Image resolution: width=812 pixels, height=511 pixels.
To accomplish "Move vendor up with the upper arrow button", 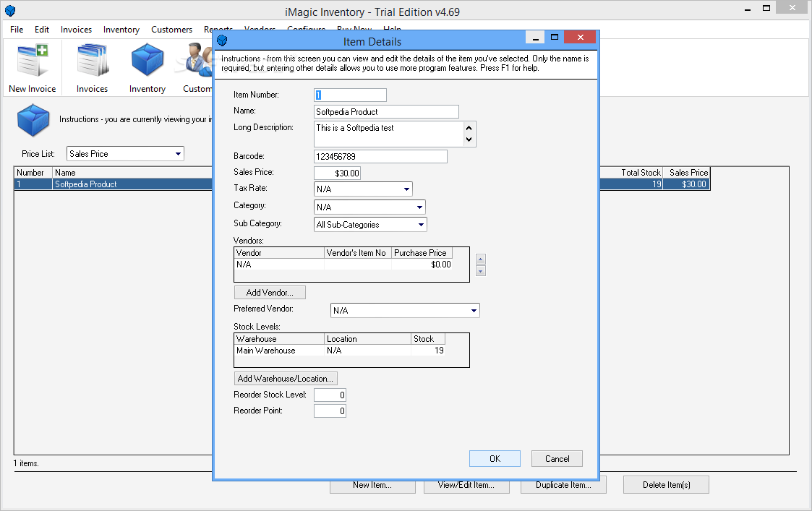I will tap(481, 259).
